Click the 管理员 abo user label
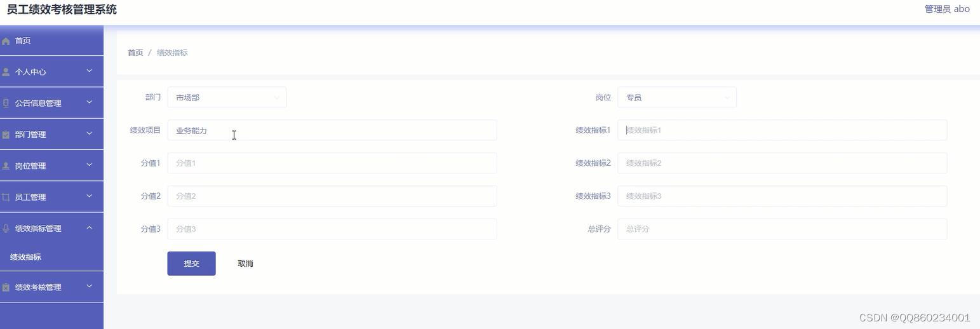This screenshot has width=980, height=329. coord(947,9)
